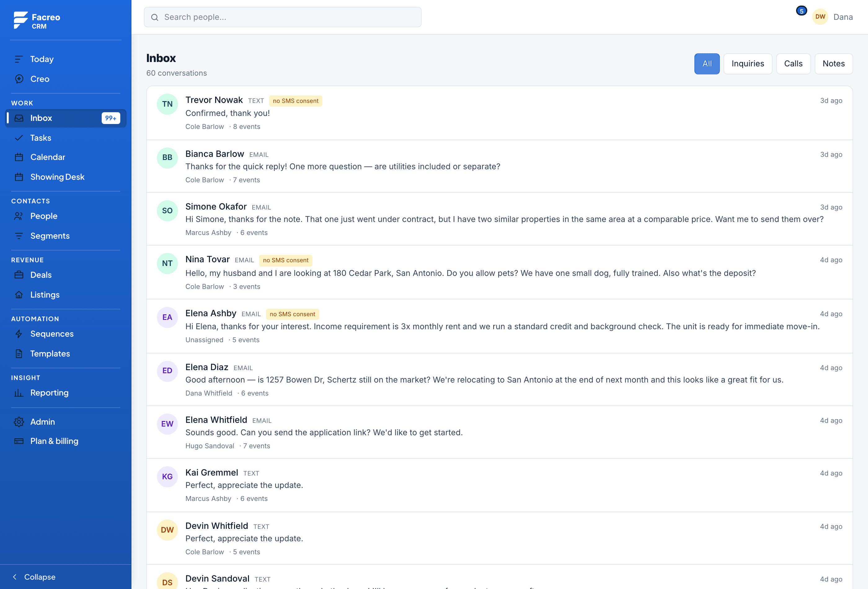This screenshot has width=868, height=589.
Task: Open the Listings house icon
Action: point(19,295)
